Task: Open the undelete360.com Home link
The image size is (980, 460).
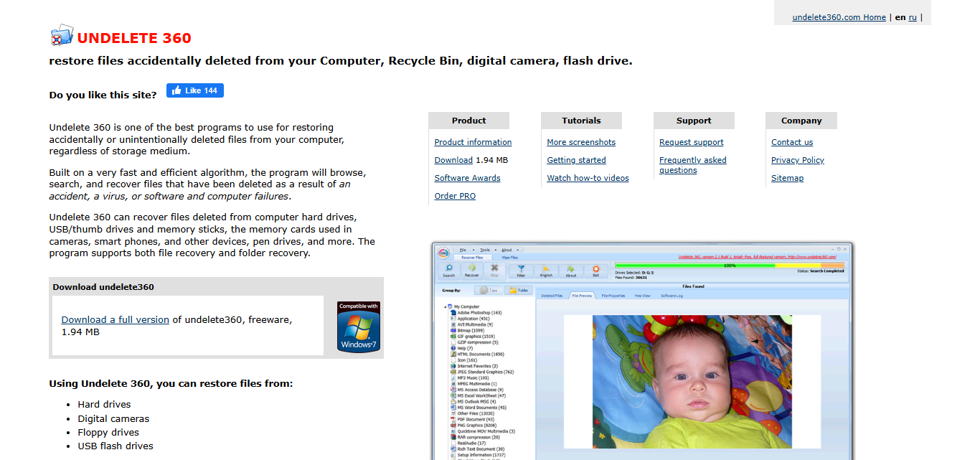Action: (839, 17)
